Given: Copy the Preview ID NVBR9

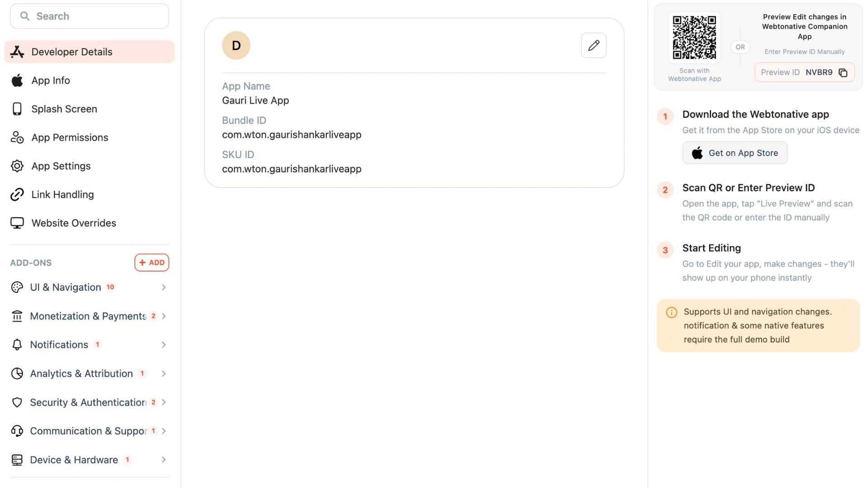Looking at the screenshot, I should tap(843, 73).
